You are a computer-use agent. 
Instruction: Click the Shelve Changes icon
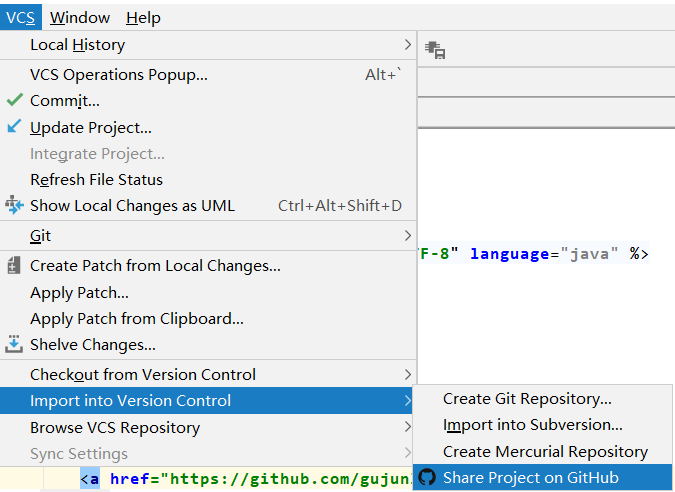[14, 344]
